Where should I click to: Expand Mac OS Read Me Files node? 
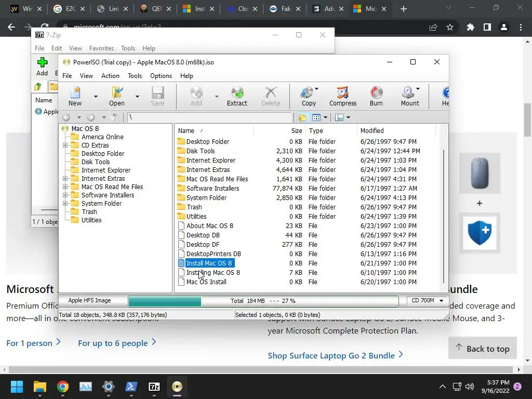[x=65, y=187]
